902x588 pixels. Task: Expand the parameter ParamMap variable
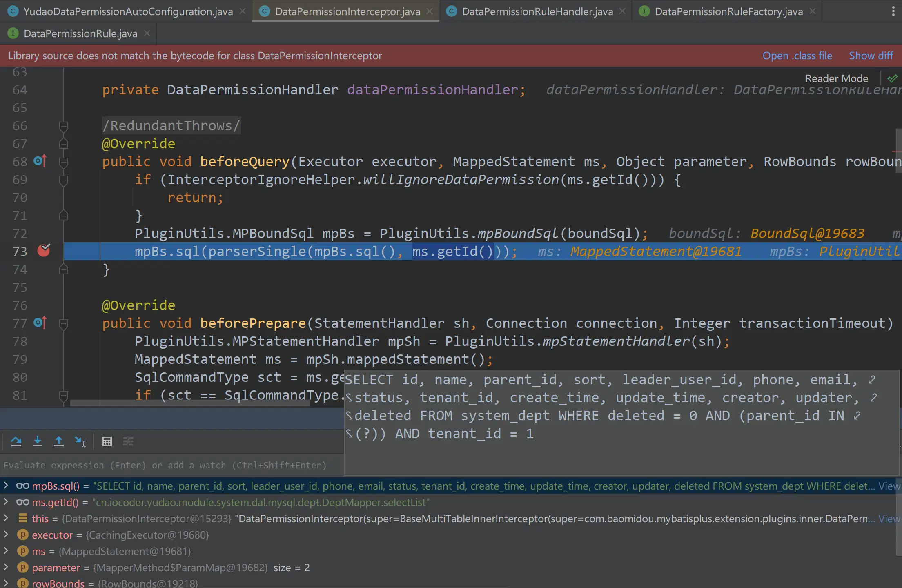pos(6,567)
